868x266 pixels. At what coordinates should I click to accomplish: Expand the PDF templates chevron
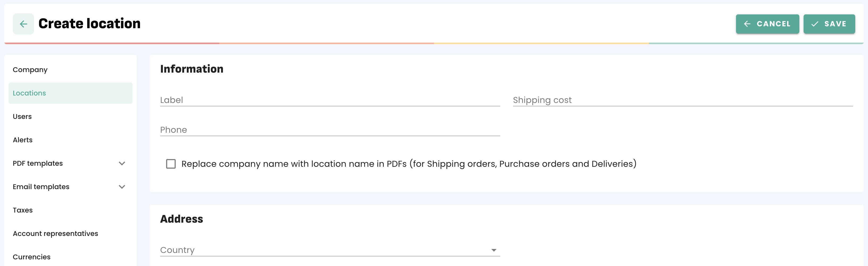tap(122, 164)
